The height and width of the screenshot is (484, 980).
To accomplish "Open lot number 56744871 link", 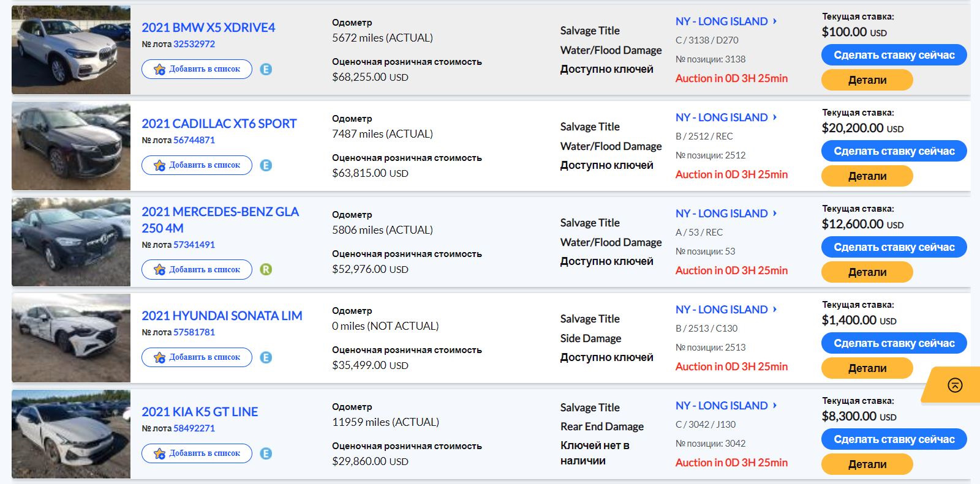I will (194, 140).
